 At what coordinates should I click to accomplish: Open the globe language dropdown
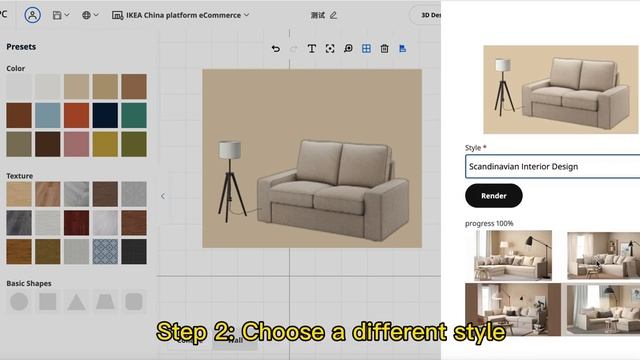pos(90,15)
